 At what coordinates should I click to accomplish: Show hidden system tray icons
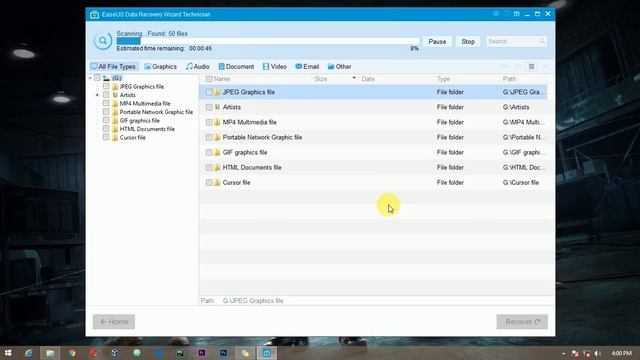(564, 353)
